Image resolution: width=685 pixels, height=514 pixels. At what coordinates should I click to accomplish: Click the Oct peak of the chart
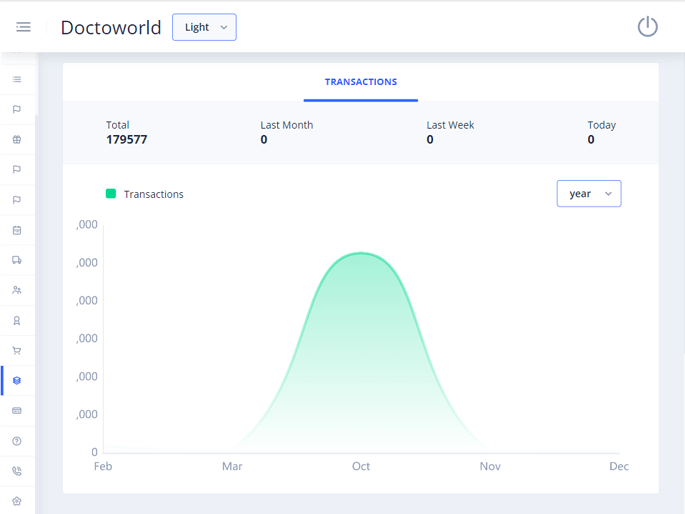click(361, 254)
